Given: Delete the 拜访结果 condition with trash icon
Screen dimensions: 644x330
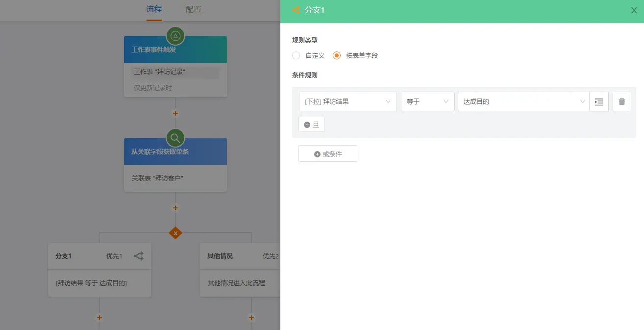Looking at the screenshot, I should click(x=622, y=102).
